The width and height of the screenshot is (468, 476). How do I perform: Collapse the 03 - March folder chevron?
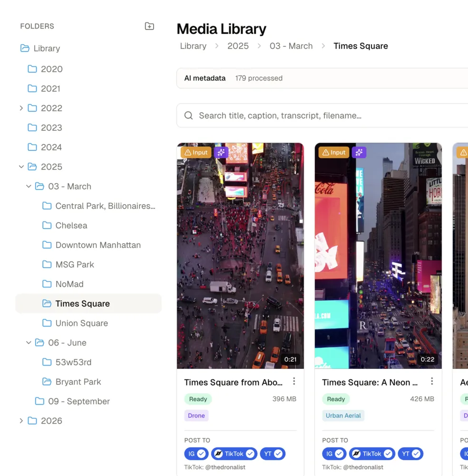pyautogui.click(x=29, y=186)
